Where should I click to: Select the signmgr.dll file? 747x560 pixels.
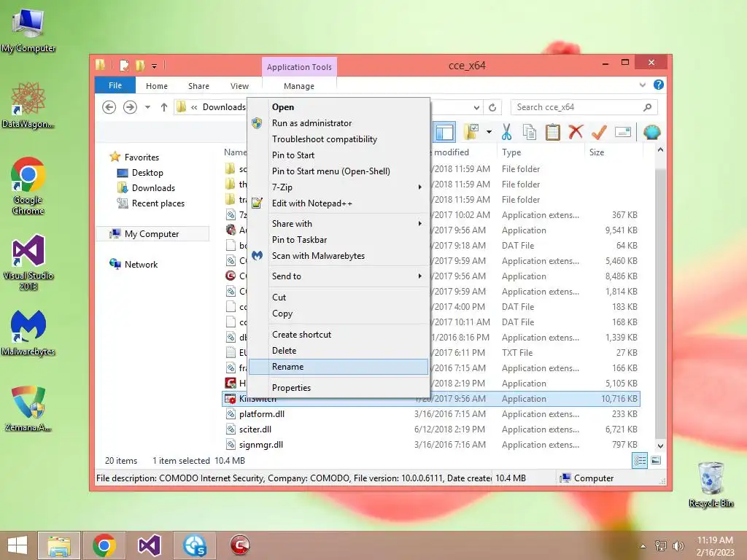coord(260,444)
